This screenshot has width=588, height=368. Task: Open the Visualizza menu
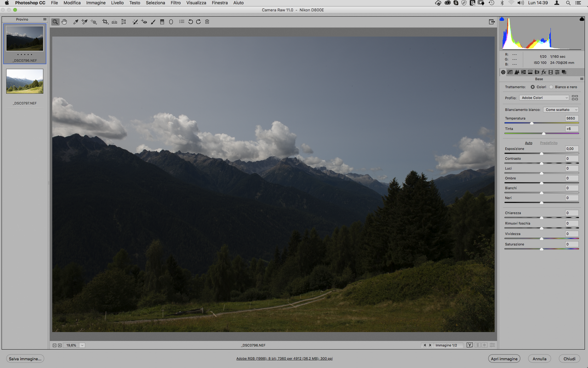196,3
